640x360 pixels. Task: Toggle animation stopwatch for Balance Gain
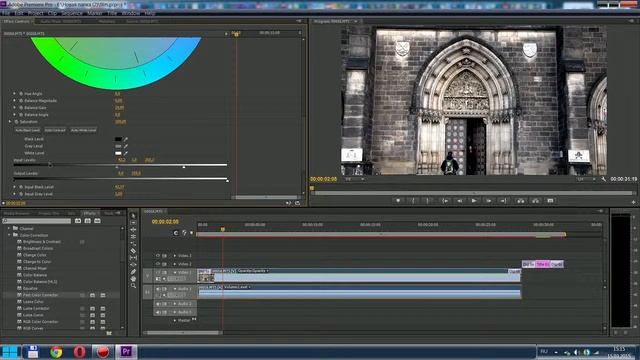pyautogui.click(x=21, y=108)
